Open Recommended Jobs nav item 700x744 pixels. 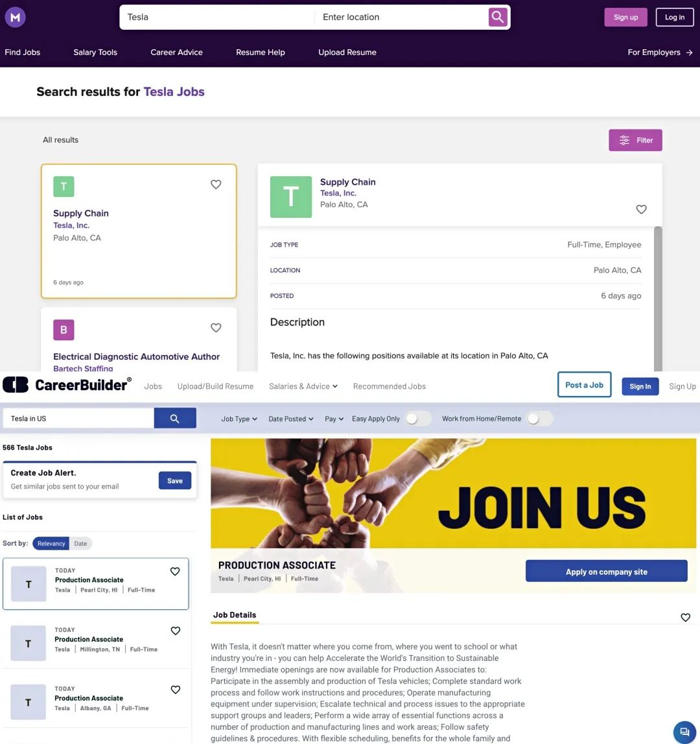(x=389, y=386)
